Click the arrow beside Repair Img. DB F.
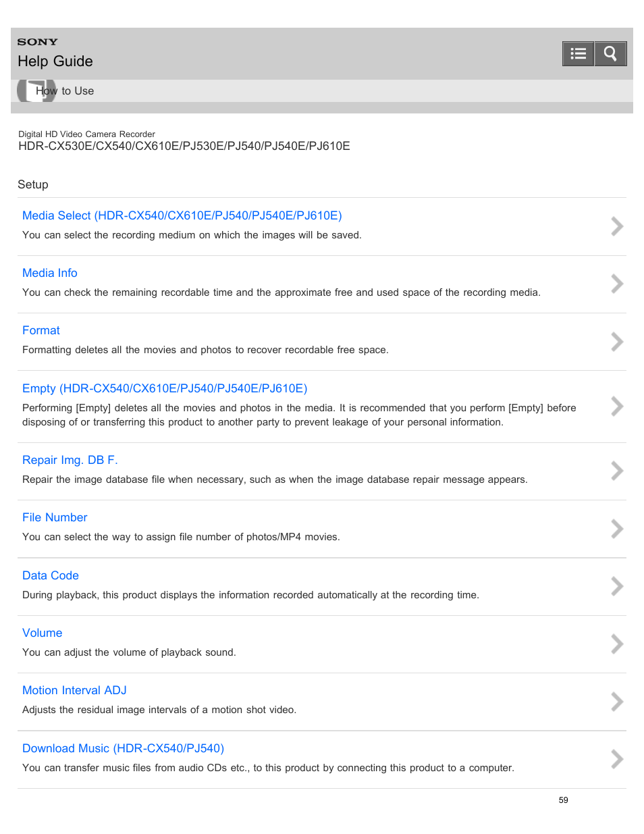Screen dimensions: 644x834 click(616, 471)
